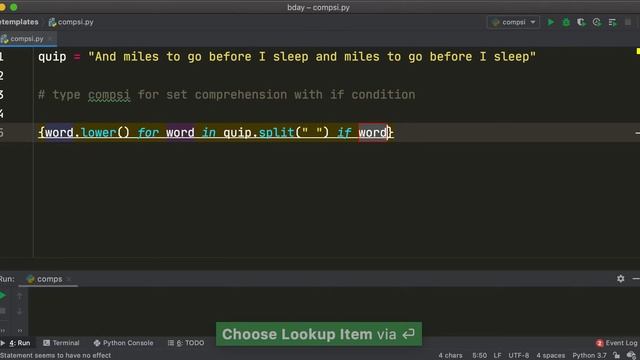Click the yellow macOS minimize window dot

[2, 7]
